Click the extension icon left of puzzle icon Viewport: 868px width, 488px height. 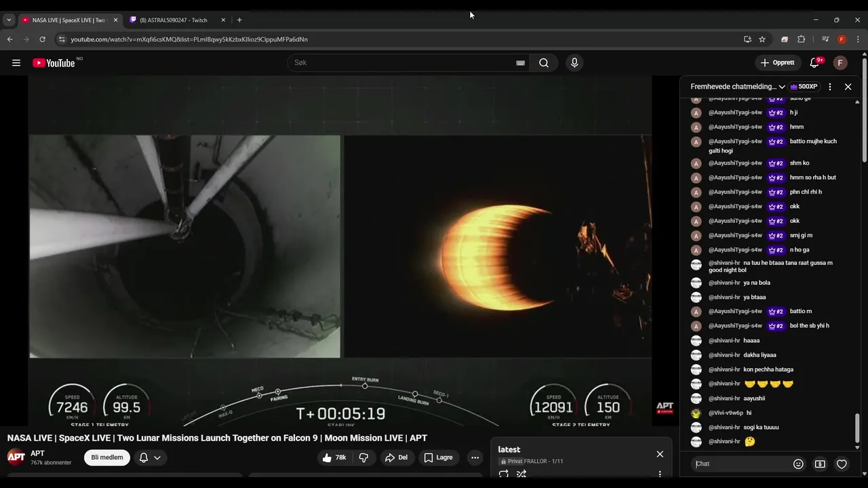(x=785, y=39)
